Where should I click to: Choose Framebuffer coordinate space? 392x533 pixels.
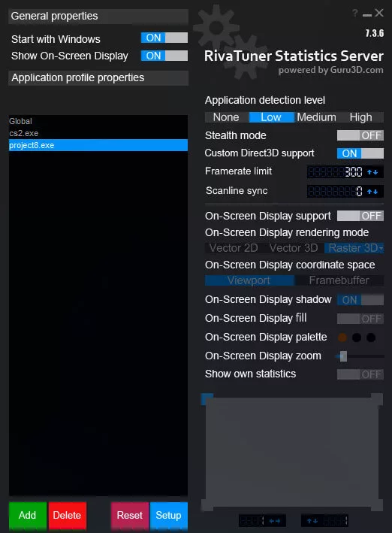pos(339,280)
